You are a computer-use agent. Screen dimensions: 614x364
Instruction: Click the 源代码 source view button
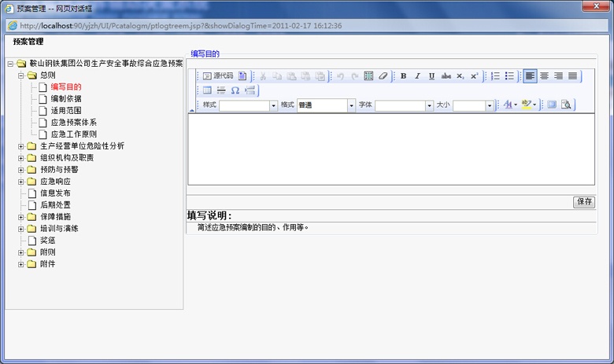[x=218, y=76]
